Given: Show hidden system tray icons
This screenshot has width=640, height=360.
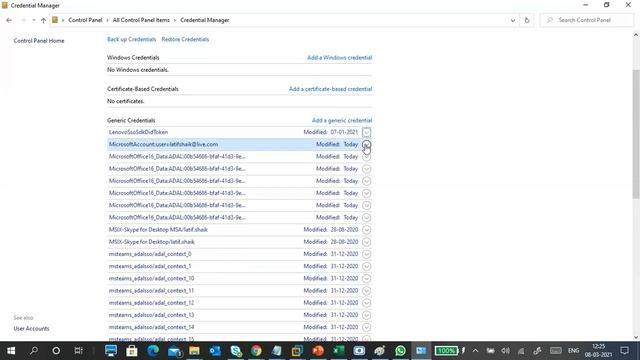Looking at the screenshot, I should [x=476, y=351].
